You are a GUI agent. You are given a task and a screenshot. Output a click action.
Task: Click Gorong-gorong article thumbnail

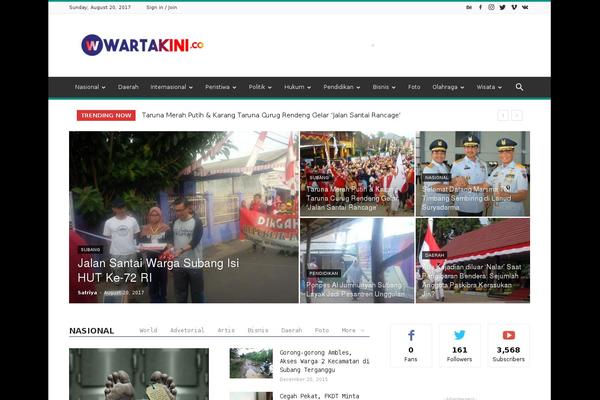click(251, 363)
